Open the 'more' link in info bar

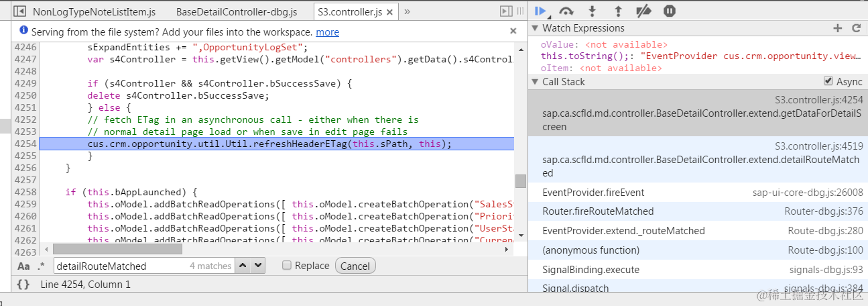click(327, 32)
